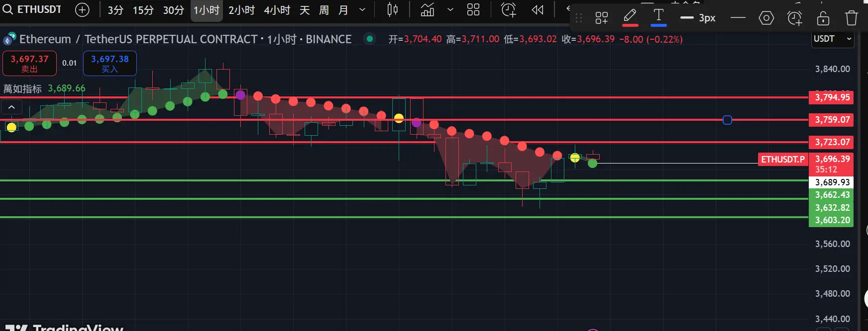Click the 3,560.00 price scale label
868x331 pixels.
tap(832, 244)
